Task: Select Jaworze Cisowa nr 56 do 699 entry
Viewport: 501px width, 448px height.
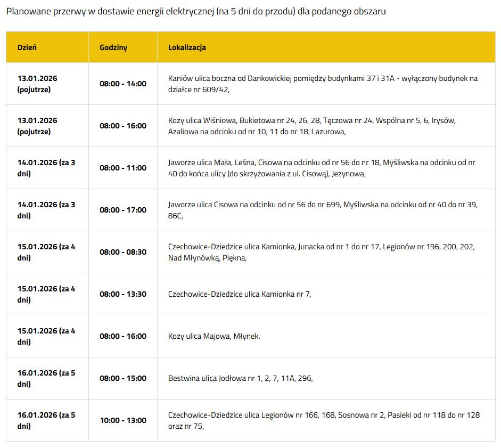Action: pos(323,210)
